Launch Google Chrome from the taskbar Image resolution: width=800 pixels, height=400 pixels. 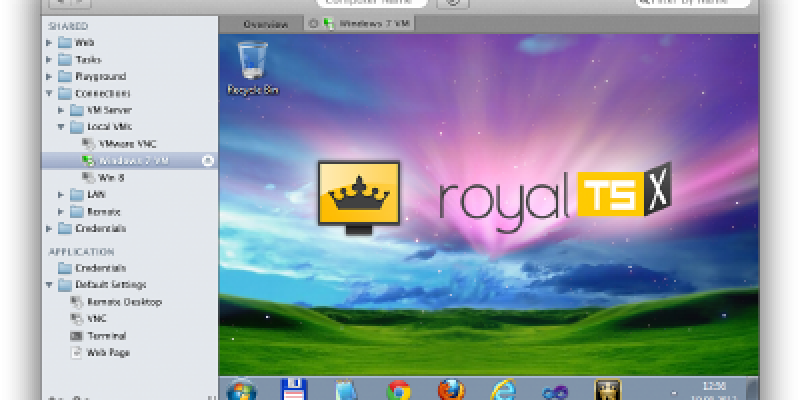[x=399, y=391]
